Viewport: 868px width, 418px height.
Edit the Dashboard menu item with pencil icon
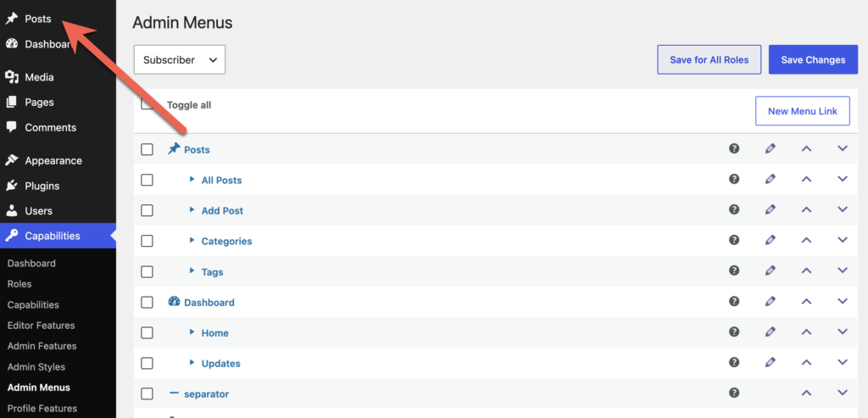pos(771,301)
